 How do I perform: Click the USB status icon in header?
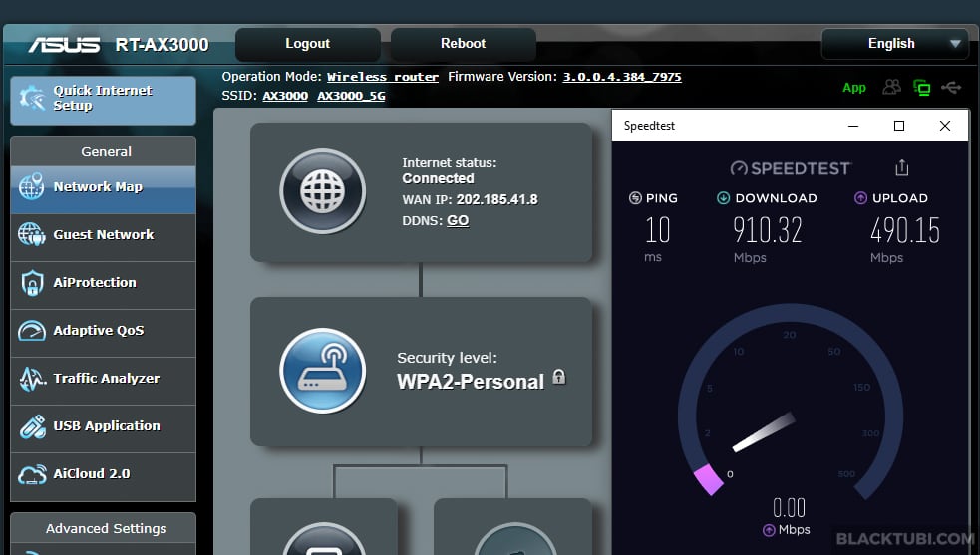pyautogui.click(x=951, y=87)
